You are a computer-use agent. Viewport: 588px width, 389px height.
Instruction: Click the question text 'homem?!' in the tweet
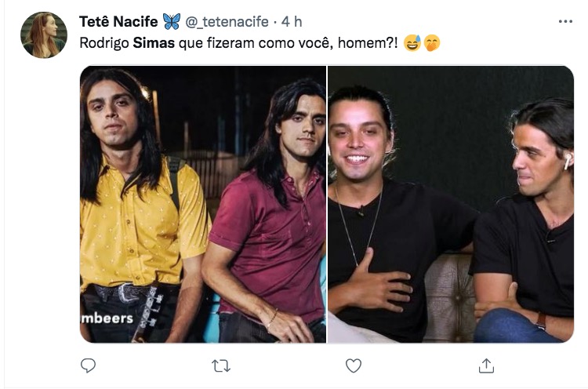(x=368, y=43)
